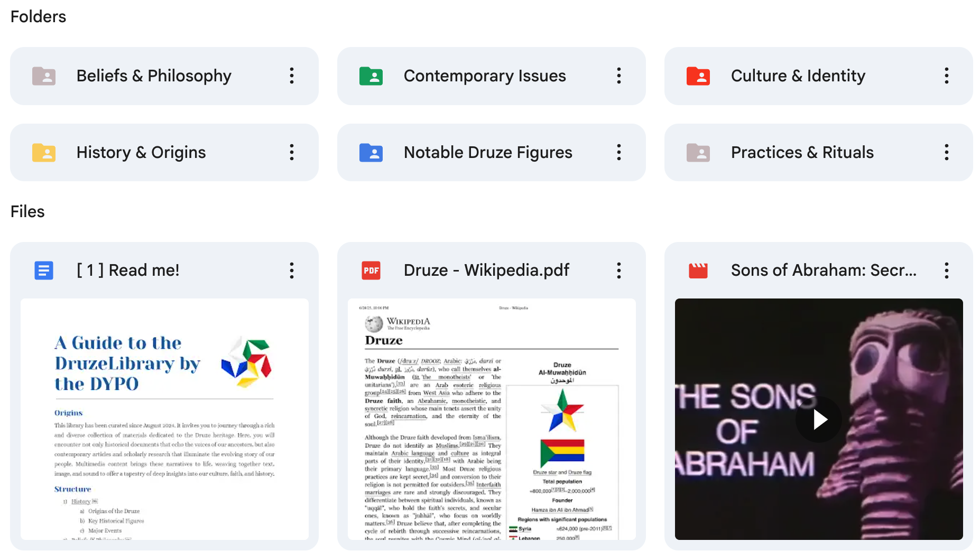The image size is (980, 560).
Task: Click the Google Docs icon beside Read me!
Action: [44, 270]
